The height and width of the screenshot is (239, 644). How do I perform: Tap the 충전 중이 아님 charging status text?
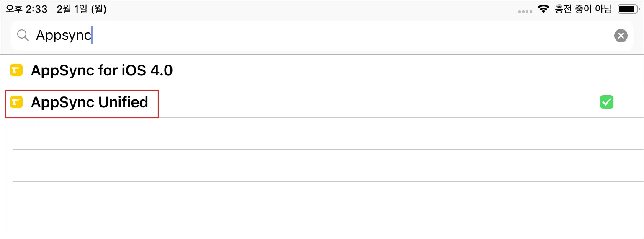click(x=583, y=9)
